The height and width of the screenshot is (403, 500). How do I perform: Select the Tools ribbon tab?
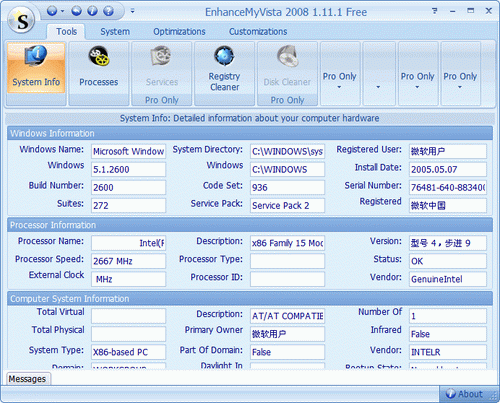[66, 32]
